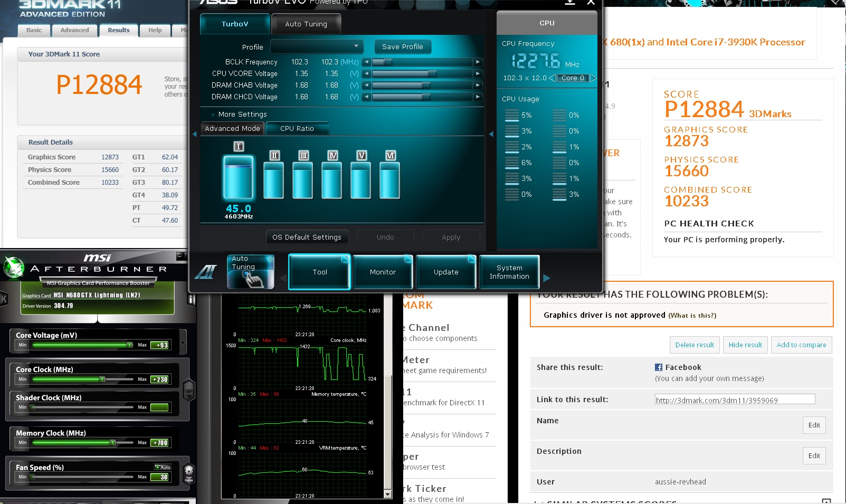Increase CPU VCORE Voltage with right arrow
This screenshot has height=504, width=846.
click(478, 73)
